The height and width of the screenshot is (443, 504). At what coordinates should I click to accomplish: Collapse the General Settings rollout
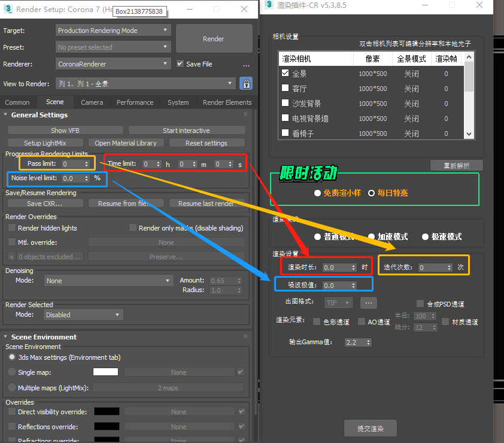6,115
